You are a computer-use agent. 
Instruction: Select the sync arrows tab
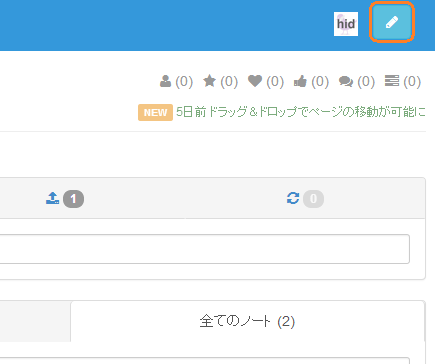[305, 198]
